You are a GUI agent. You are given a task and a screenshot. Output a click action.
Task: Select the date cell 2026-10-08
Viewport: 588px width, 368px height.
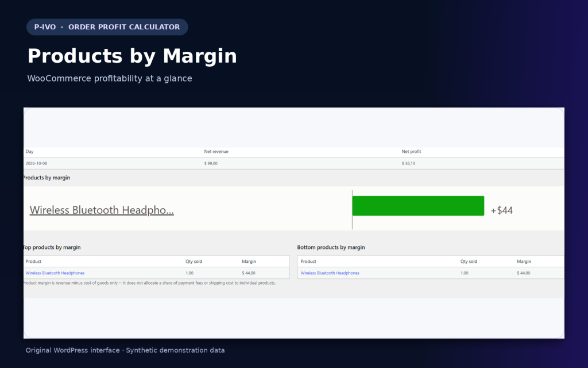[36, 163]
